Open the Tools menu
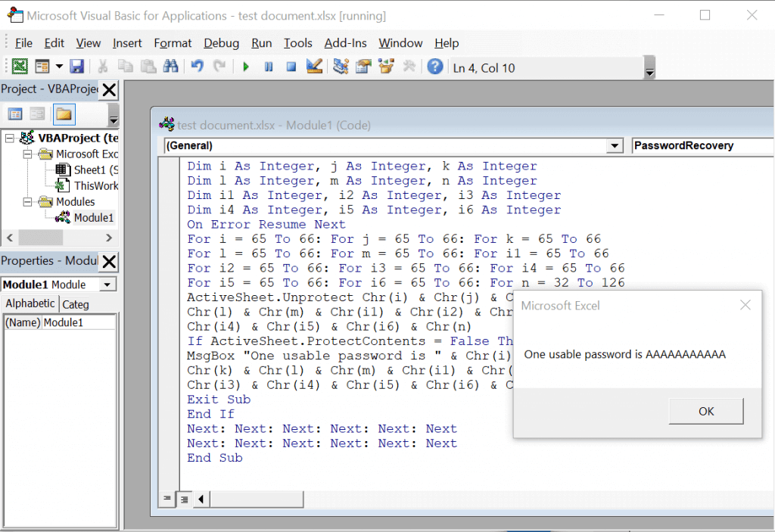 297,43
